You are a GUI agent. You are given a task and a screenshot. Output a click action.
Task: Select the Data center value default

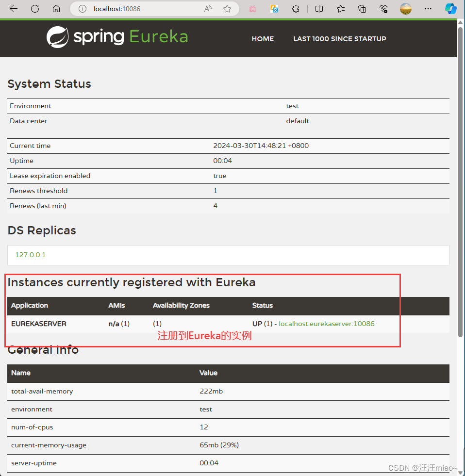click(x=298, y=121)
